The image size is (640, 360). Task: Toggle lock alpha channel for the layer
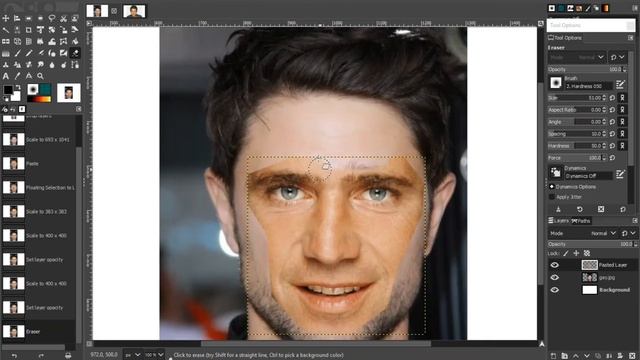point(587,253)
